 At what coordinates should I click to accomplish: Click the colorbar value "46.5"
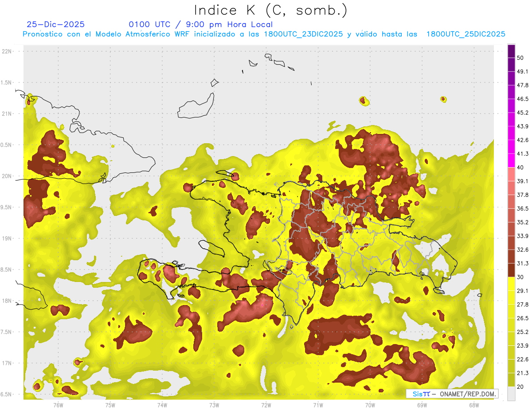pos(523,99)
